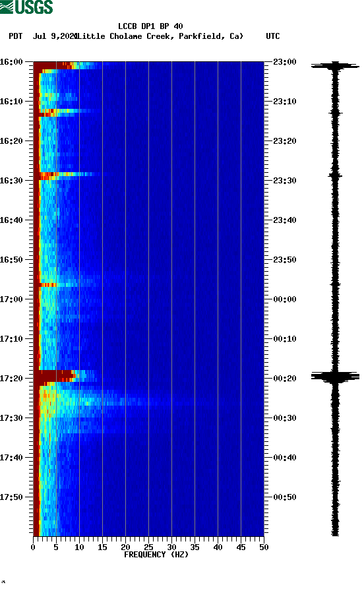Click the 00:20 UTC time label
This screenshot has width=364, height=589.
point(285,379)
